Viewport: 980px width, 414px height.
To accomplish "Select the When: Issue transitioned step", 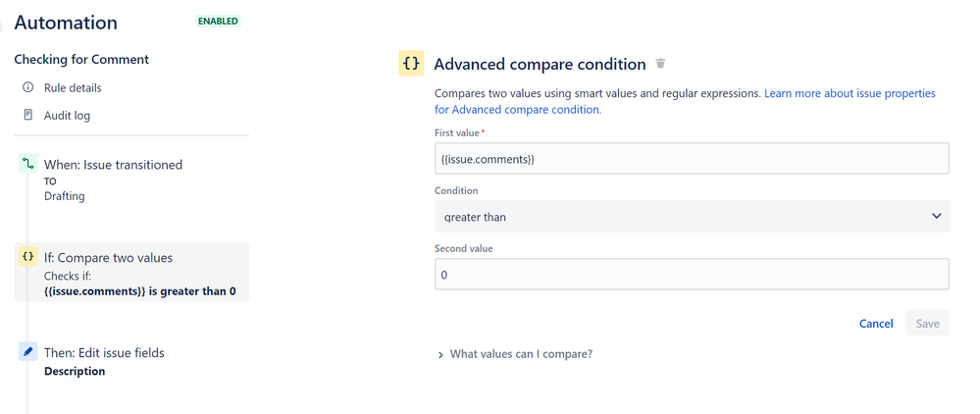I will (113, 165).
